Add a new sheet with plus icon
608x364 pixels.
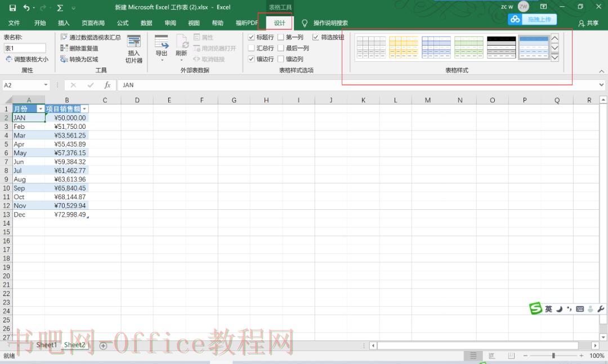point(103,346)
